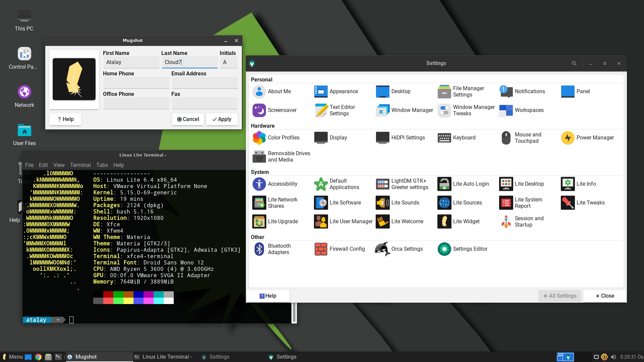Click the volume icon in the system tray
Viewport: 644px width, 362px height.
point(613,357)
